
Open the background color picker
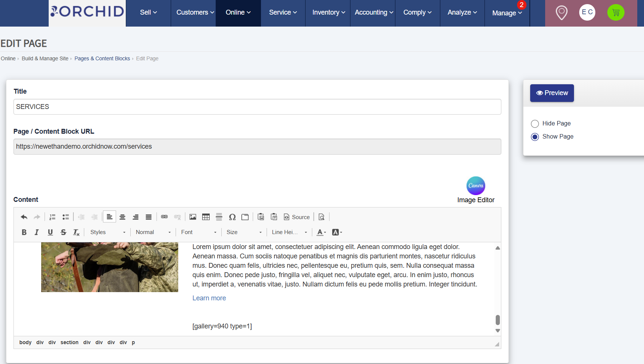click(337, 232)
